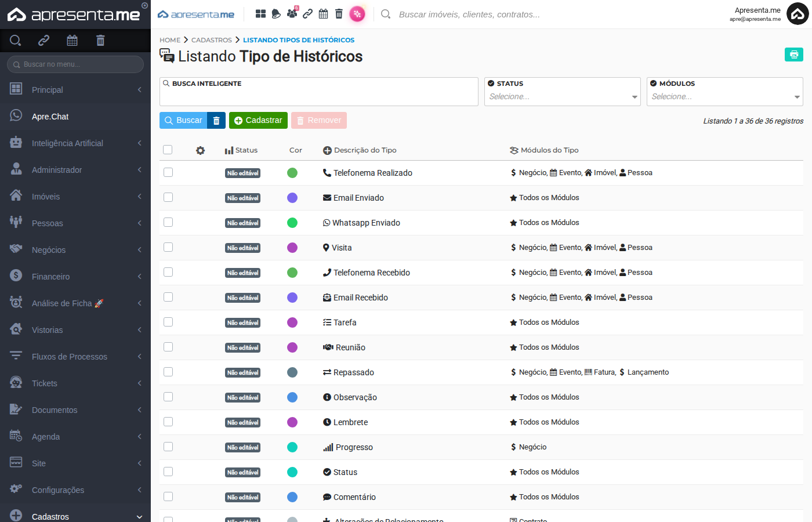Click the link chain icon in top toolbar

pos(308,14)
